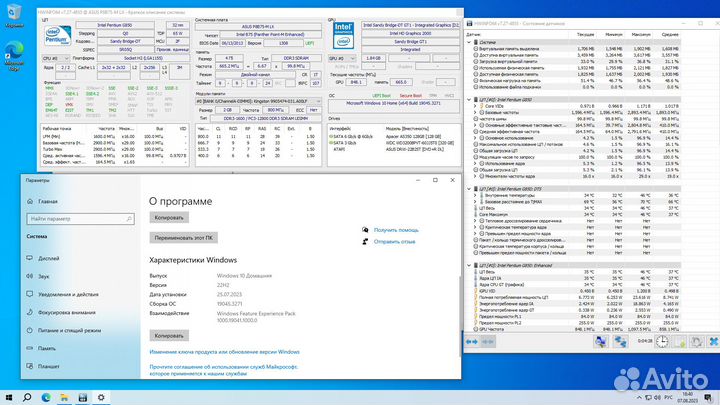Click the blue X close icon in sensors toolbar
The height and width of the screenshot is (405, 720).
point(714,342)
